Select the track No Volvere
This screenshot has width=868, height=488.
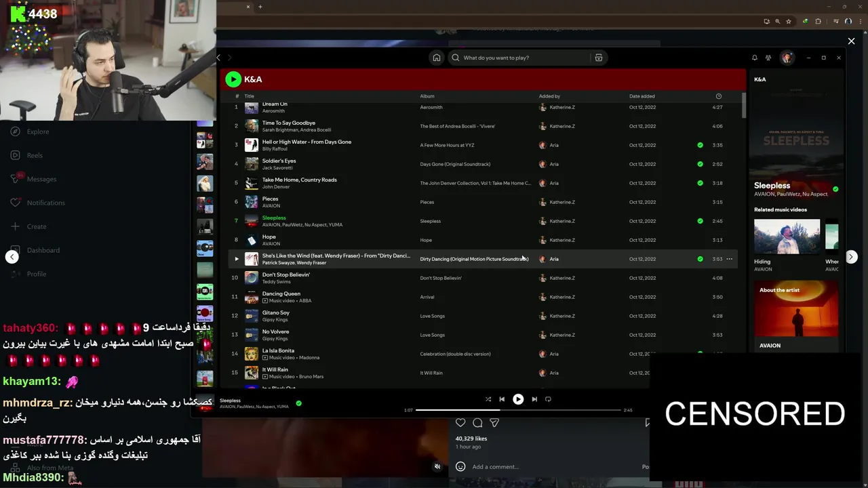276,331
